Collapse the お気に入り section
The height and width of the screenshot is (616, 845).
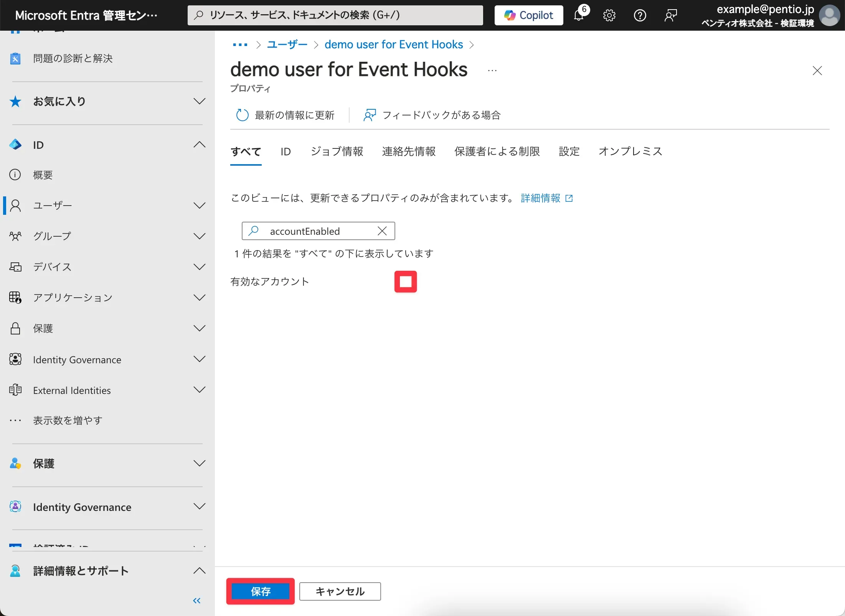[x=199, y=101]
